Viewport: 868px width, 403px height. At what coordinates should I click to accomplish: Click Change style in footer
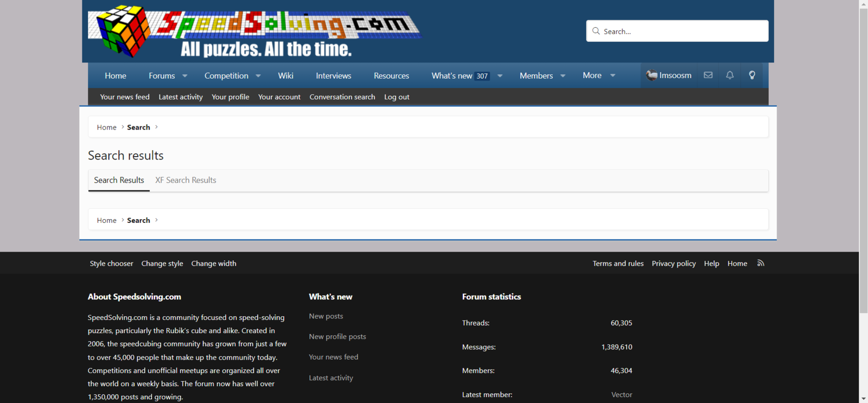162,264
